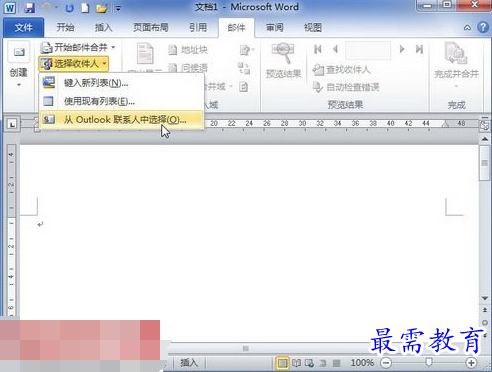
Task: Switch to Outline view icon
Action: pyautogui.click(x=323, y=363)
